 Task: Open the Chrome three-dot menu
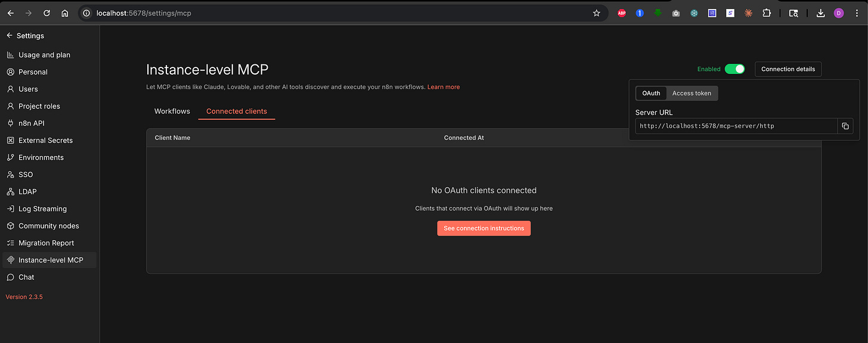857,13
